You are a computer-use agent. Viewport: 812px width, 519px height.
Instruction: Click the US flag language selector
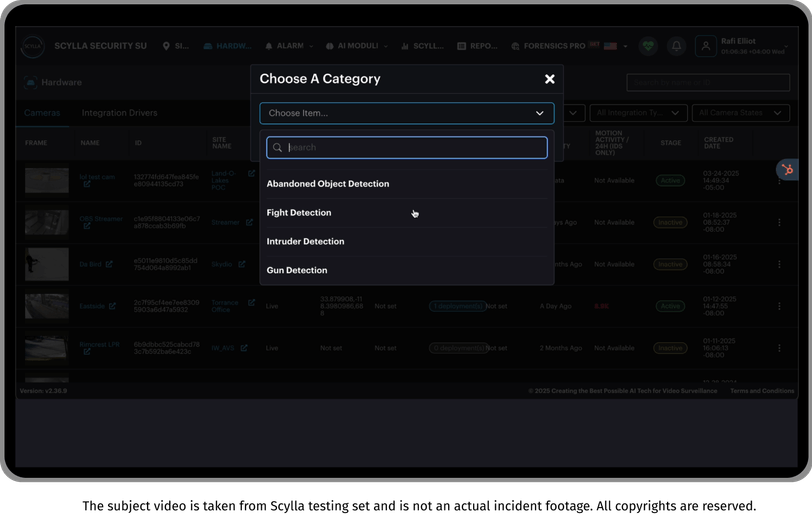coord(611,46)
